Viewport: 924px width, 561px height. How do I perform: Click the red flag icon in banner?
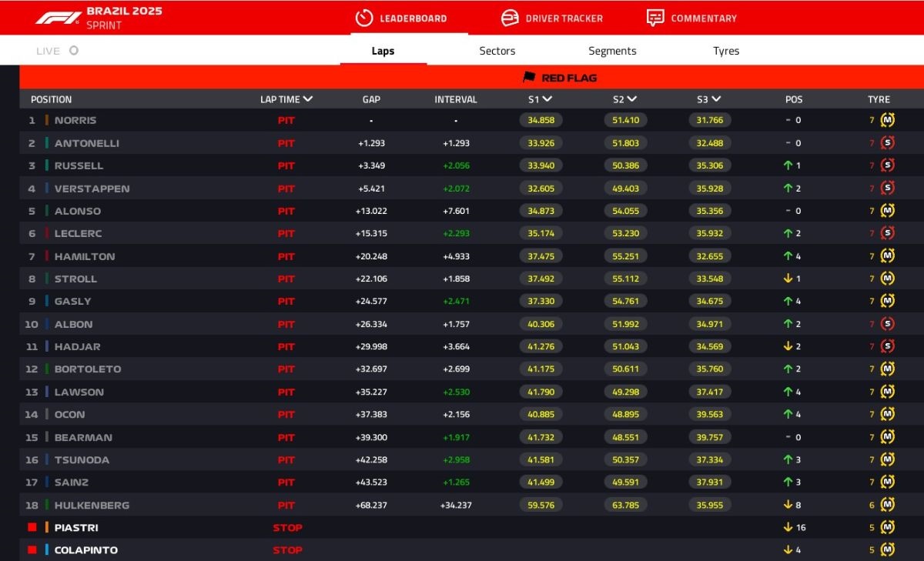click(529, 77)
